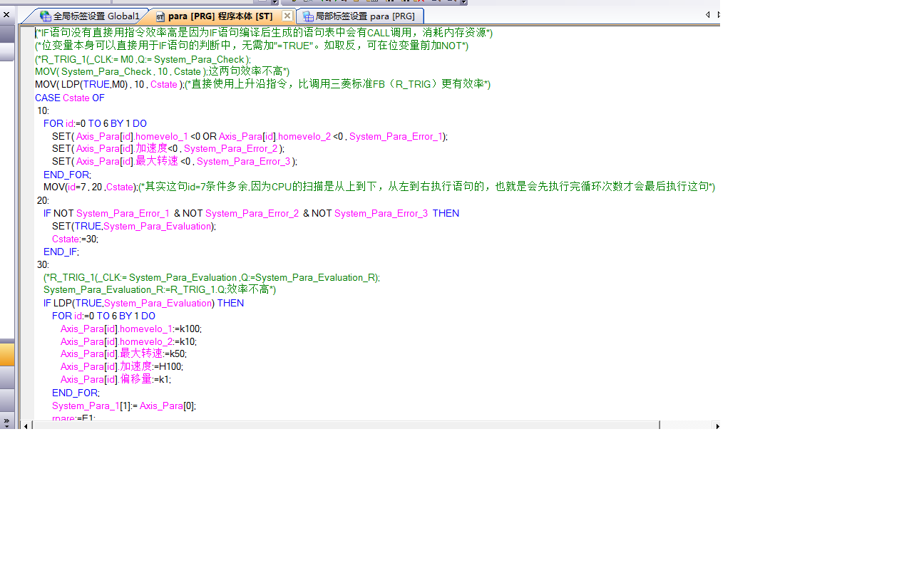Click the horizontal scrollbar's right arrow
This screenshot has width=924, height=563.
coord(717,425)
